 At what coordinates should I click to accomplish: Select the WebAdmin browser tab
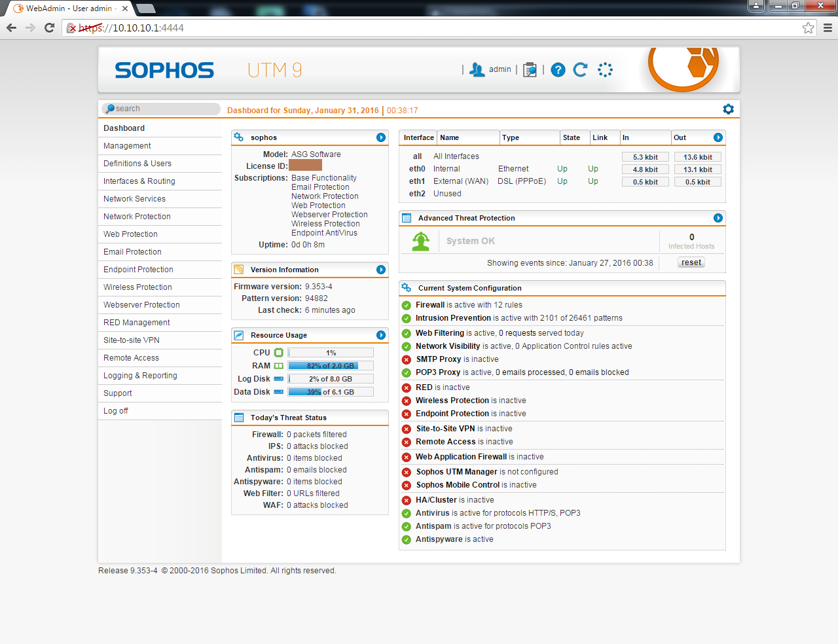(70, 9)
